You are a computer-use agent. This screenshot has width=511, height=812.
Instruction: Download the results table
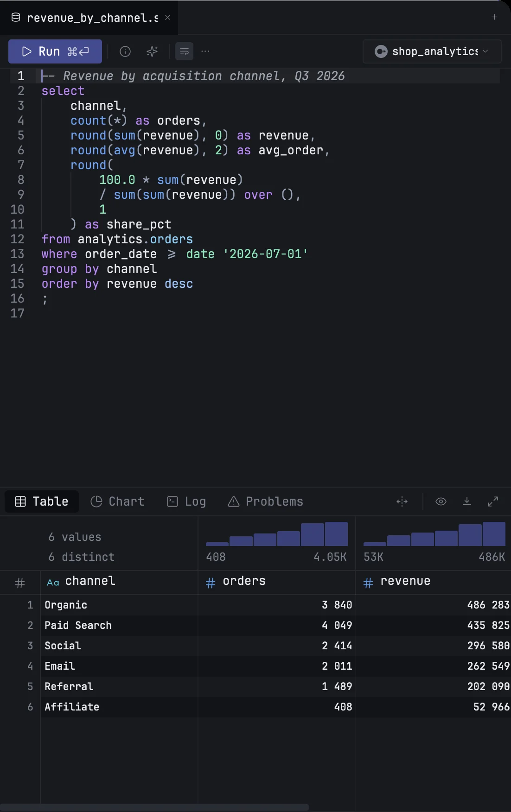(x=467, y=501)
